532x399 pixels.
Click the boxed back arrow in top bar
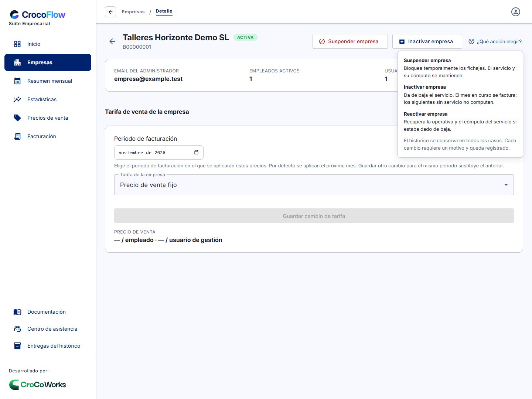click(x=110, y=12)
